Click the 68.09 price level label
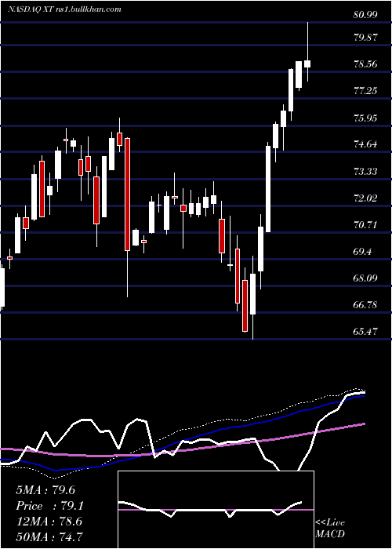Image resolution: width=392 pixels, height=549 pixels. [x=366, y=278]
